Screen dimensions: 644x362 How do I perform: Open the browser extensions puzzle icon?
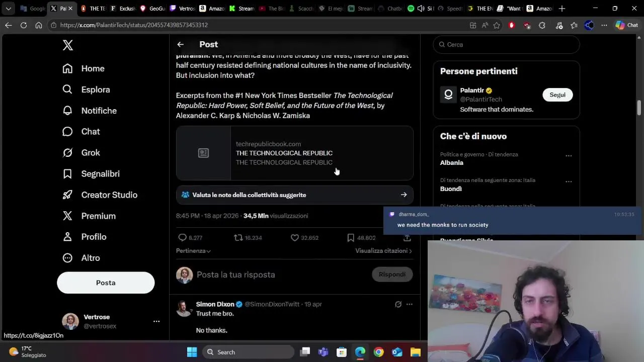pyautogui.click(x=542, y=25)
